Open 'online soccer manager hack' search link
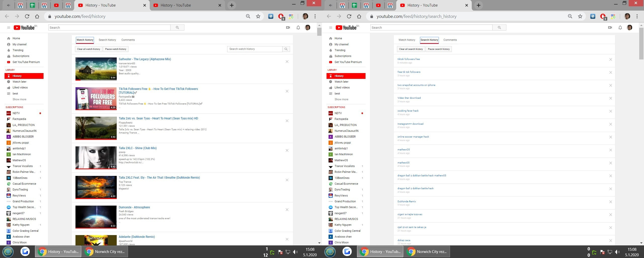 coord(413,137)
